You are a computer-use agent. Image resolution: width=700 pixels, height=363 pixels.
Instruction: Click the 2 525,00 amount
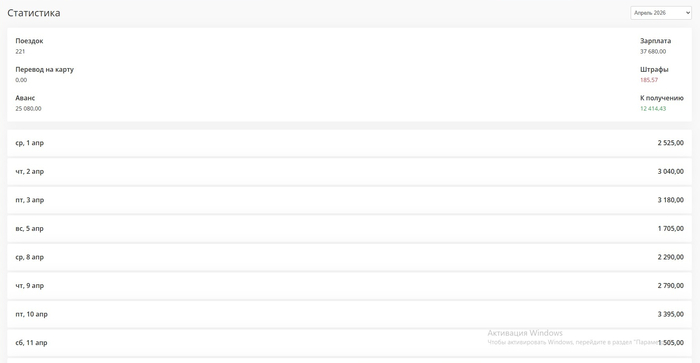pos(671,143)
